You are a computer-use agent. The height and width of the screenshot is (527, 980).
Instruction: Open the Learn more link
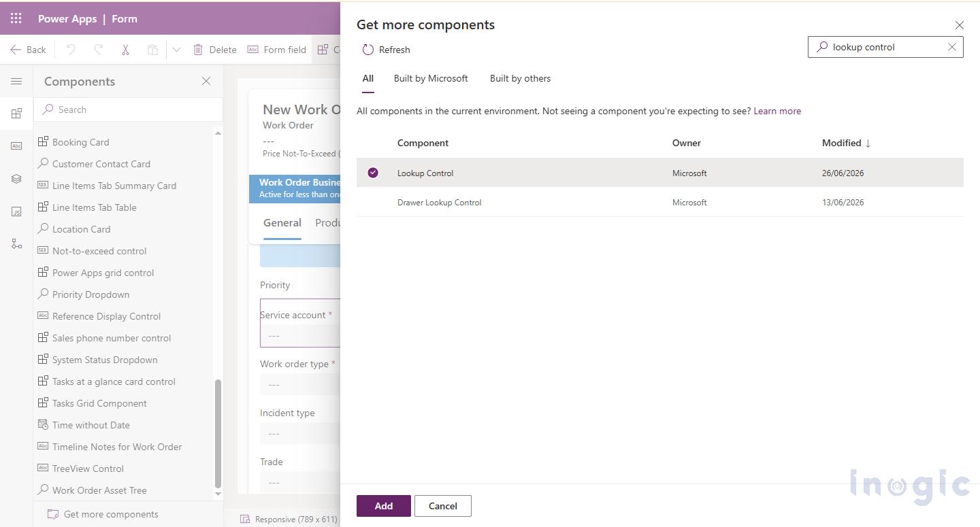(x=777, y=111)
